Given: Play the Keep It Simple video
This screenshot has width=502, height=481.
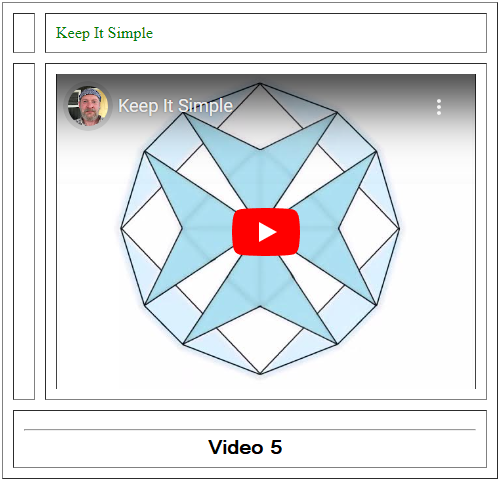Looking at the screenshot, I should (266, 232).
